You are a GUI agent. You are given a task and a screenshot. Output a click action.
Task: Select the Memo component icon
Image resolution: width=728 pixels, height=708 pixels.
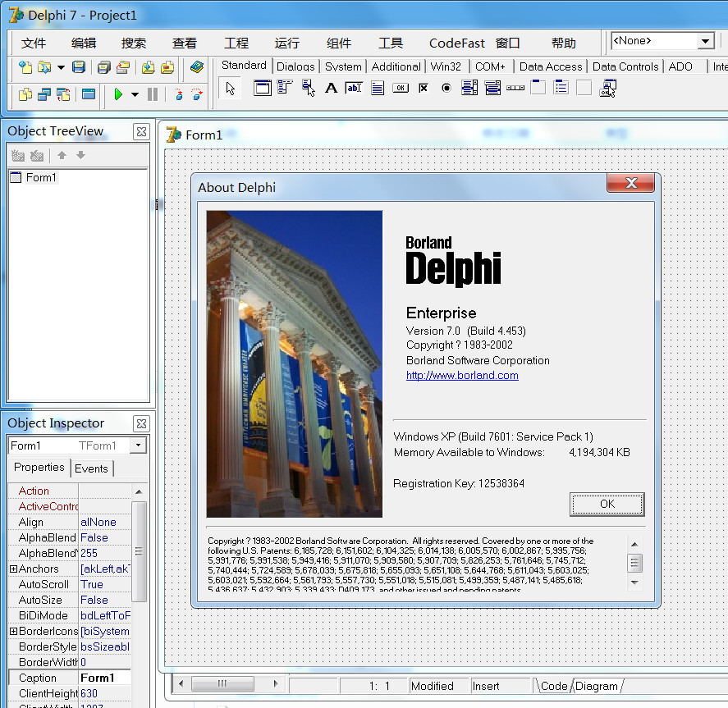point(378,88)
